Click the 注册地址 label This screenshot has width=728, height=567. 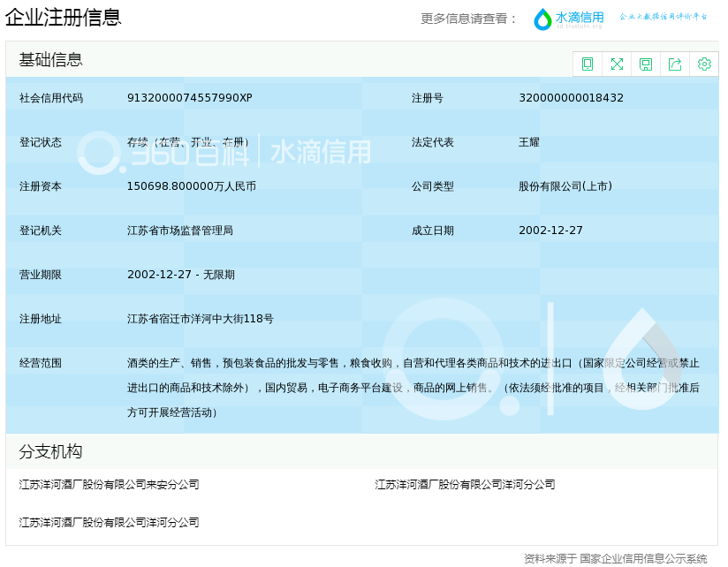click(41, 319)
